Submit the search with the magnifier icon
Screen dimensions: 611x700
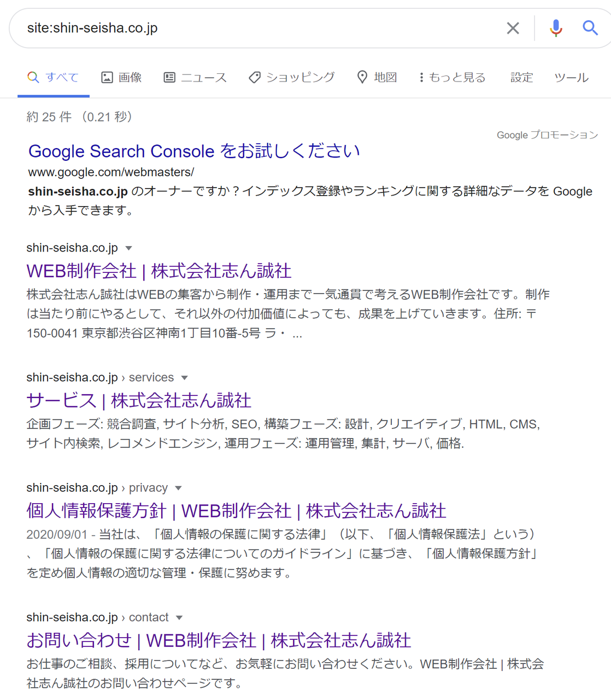click(590, 28)
